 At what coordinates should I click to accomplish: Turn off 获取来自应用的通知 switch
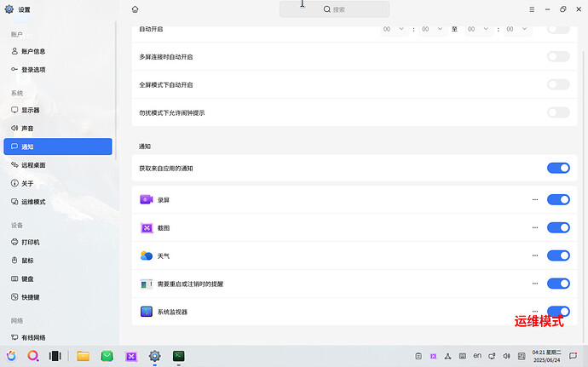tap(558, 168)
